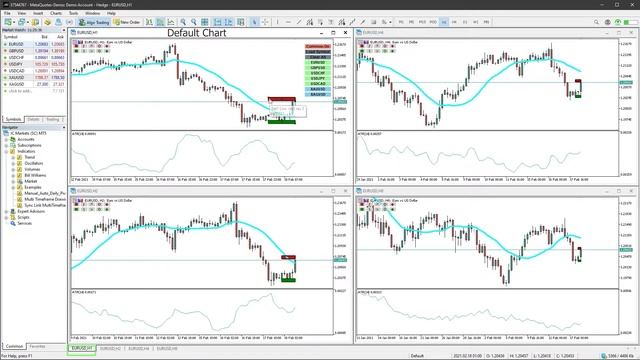Toggle the Market Watch toolbar icon
This screenshot has width=640, height=360.
(x=36, y=22)
